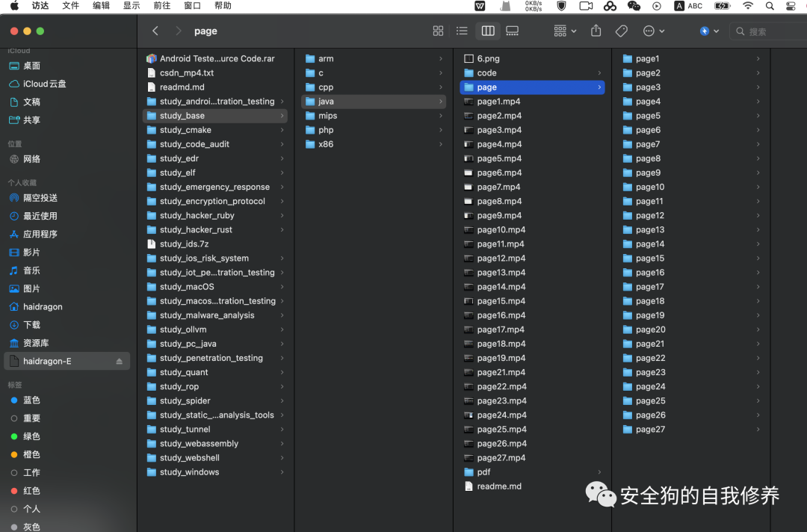Expand the study_elf folder chevron
Viewport: 807px width, 532px height.
click(x=282, y=173)
